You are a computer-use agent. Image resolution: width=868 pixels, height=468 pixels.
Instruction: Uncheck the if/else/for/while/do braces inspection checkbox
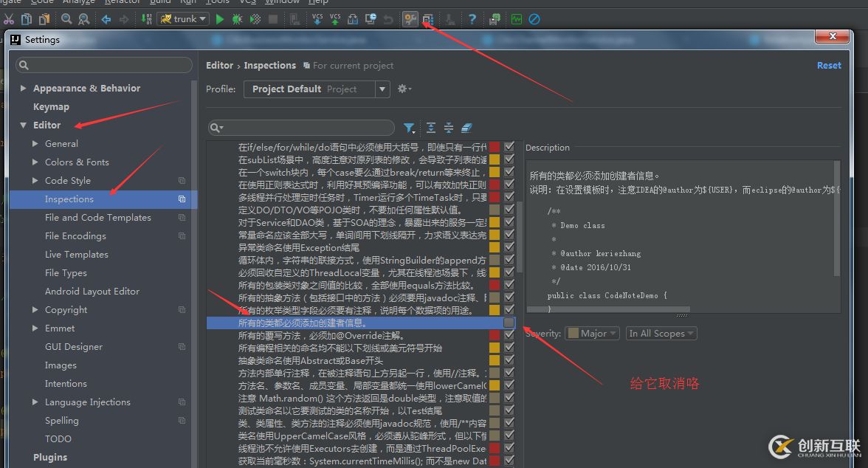509,147
